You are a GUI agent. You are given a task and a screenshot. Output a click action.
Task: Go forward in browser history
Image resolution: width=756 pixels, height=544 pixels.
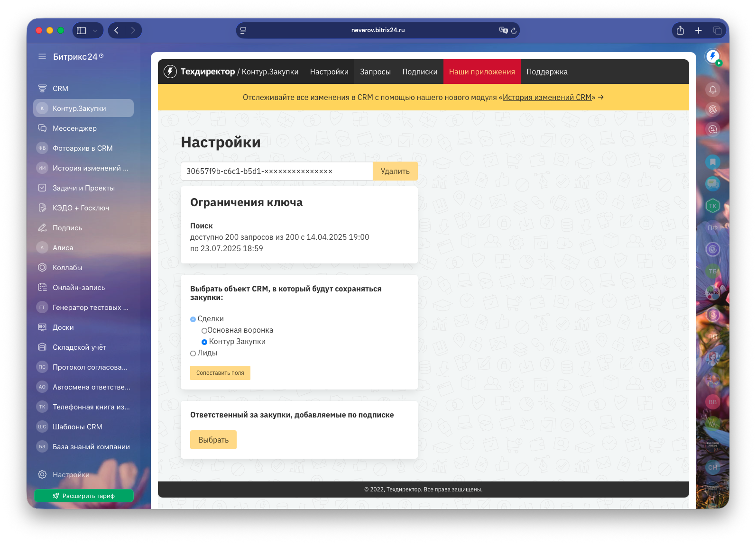pyautogui.click(x=133, y=30)
